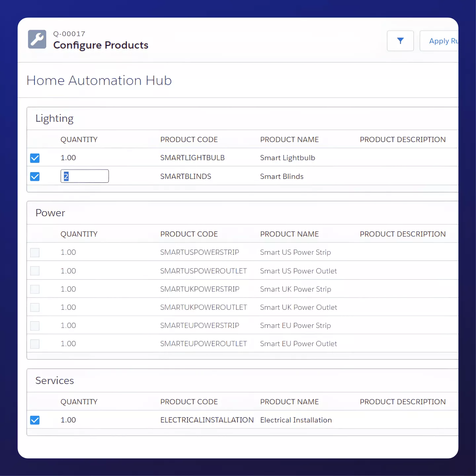The image size is (476, 476).
Task: Click the Power section header
Action: point(50,213)
